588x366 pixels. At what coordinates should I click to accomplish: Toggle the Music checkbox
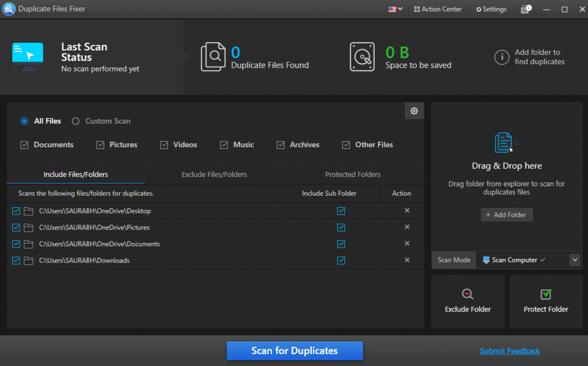(224, 145)
